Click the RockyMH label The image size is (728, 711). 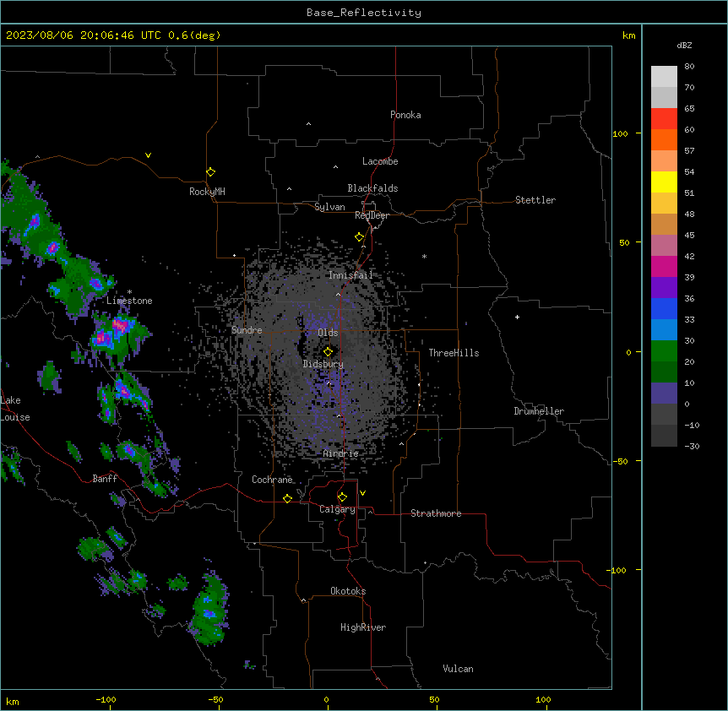click(207, 192)
